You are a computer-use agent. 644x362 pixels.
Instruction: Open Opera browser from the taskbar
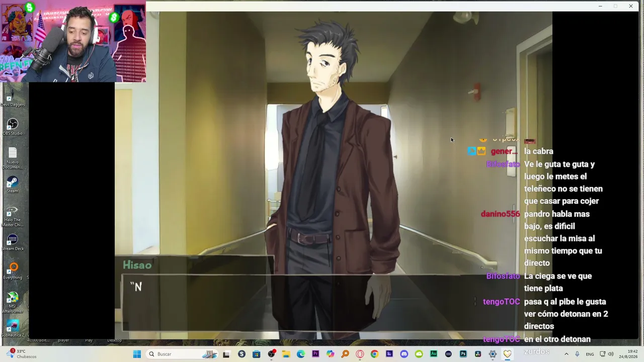pyautogui.click(x=360, y=354)
